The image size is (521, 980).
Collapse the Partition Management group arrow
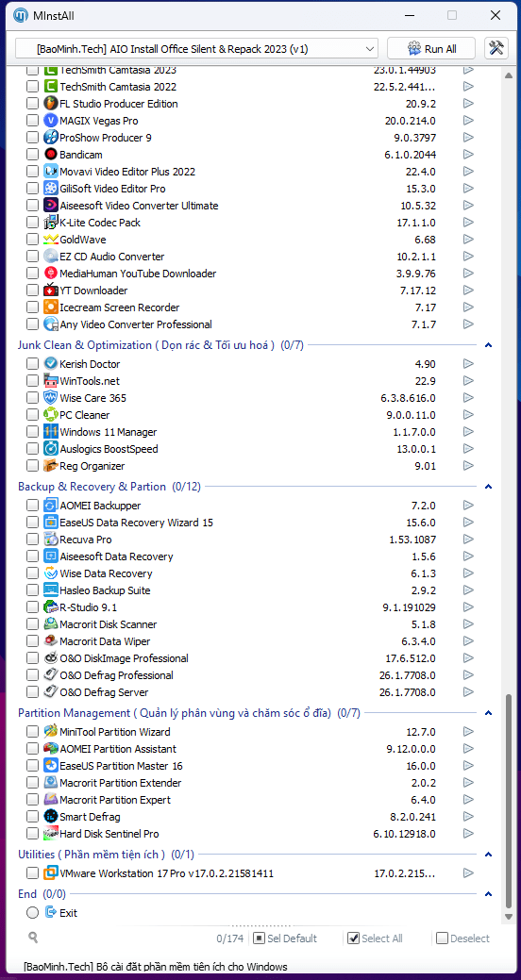coord(489,712)
